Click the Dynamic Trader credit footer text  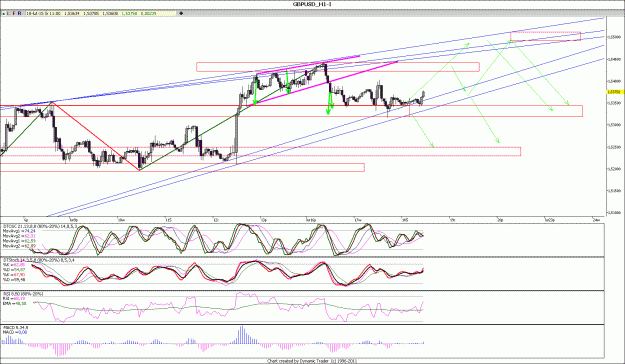311,361
